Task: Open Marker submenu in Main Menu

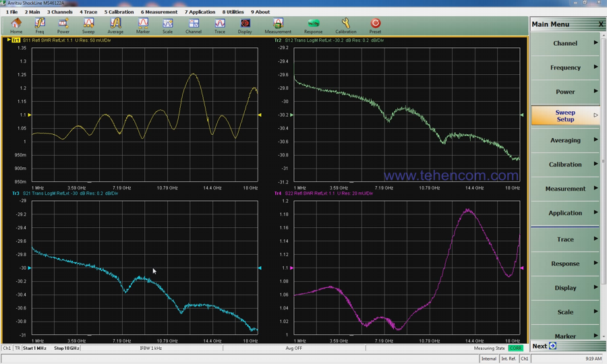Action: [565, 335]
